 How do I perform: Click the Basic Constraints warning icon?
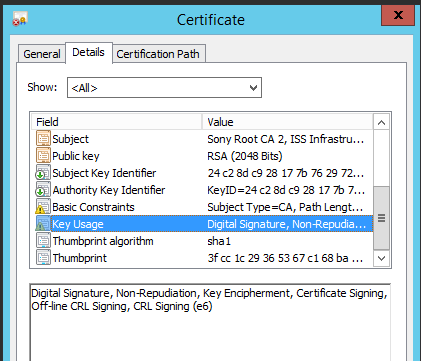(x=43, y=207)
